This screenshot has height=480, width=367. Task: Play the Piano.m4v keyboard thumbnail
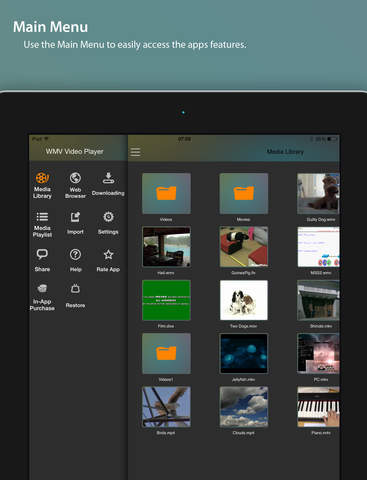pyautogui.click(x=318, y=407)
